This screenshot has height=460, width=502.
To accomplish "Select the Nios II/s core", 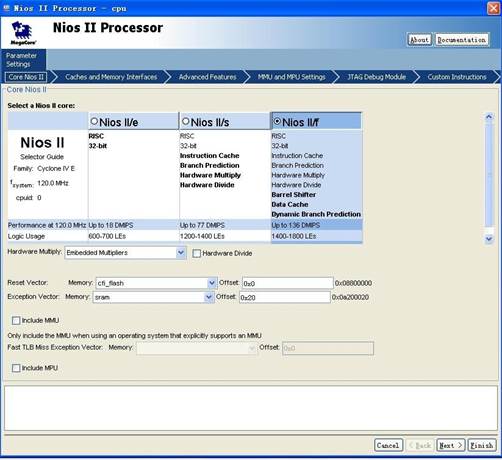I will coord(186,121).
